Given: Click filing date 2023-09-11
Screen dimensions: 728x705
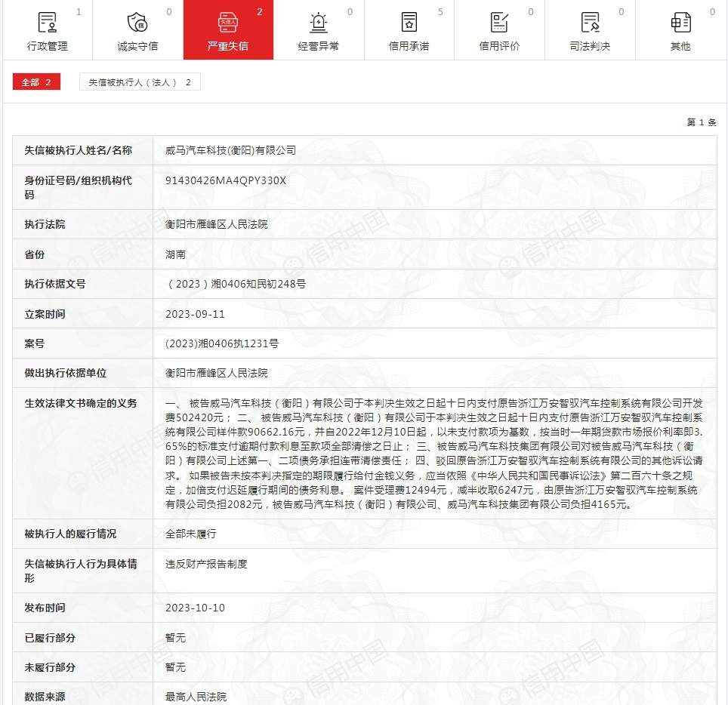Looking at the screenshot, I should click(x=195, y=314).
